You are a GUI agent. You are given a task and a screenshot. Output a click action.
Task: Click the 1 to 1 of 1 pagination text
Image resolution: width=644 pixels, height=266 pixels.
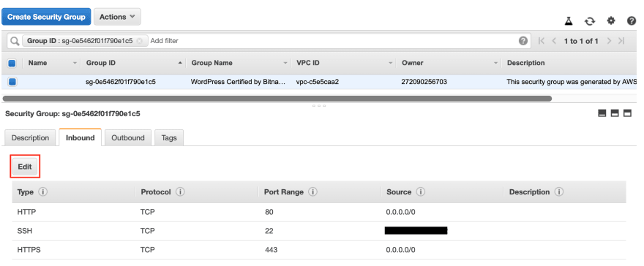[581, 41]
